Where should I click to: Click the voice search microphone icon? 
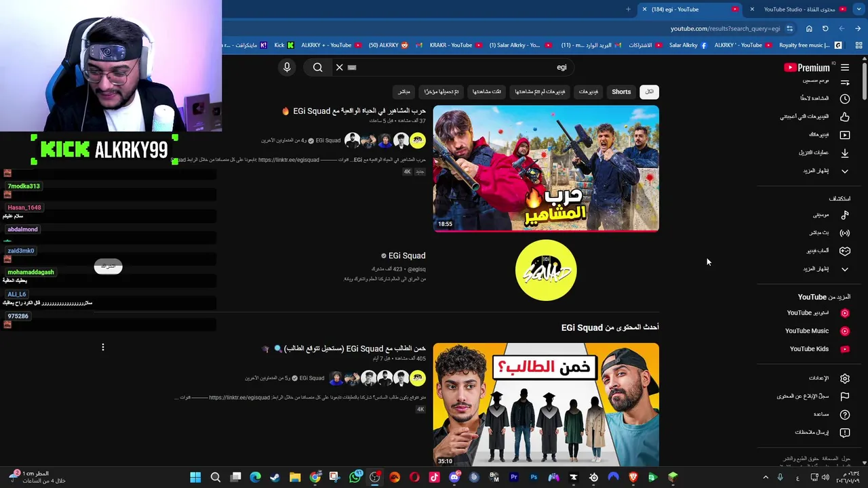click(287, 67)
